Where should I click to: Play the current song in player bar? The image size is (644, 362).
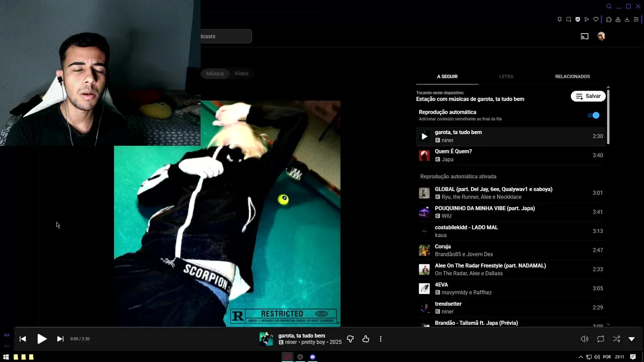pos(42,339)
